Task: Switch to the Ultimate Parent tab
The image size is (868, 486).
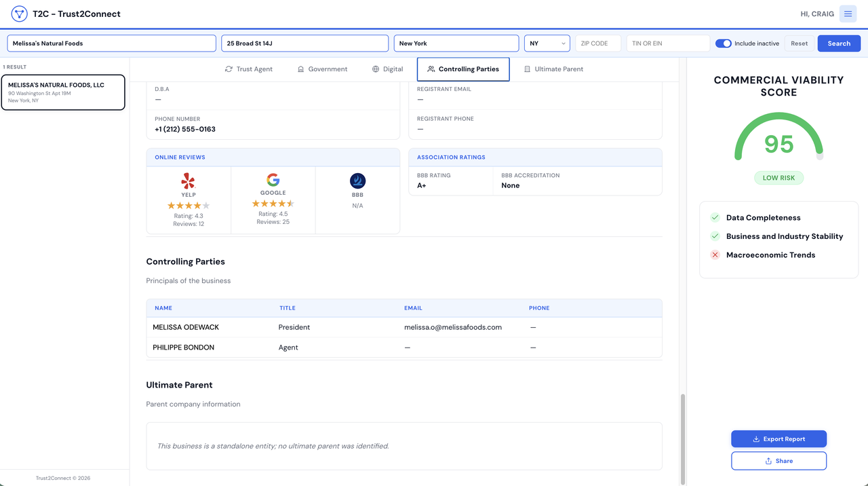Action: click(553, 69)
